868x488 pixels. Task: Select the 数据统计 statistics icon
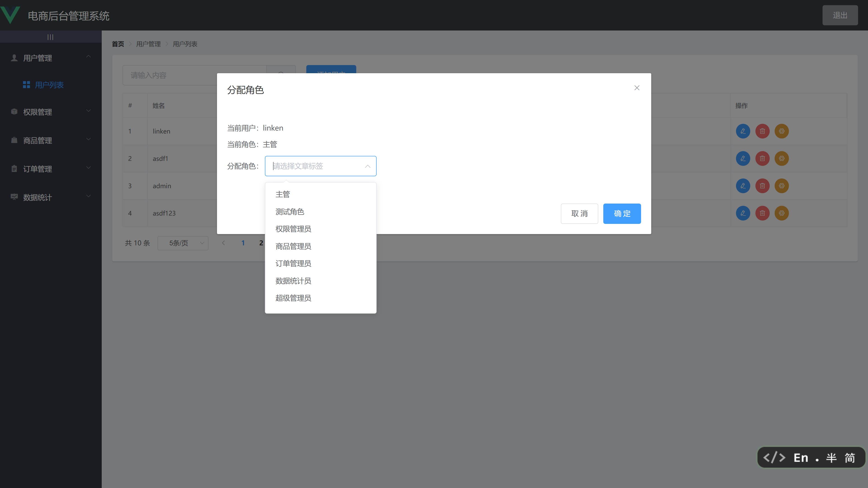(14, 197)
